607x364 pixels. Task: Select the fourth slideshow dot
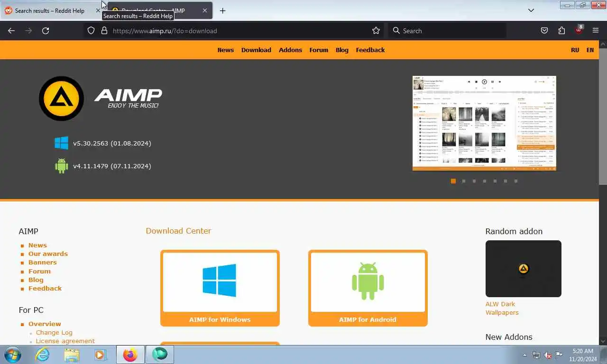485,181
